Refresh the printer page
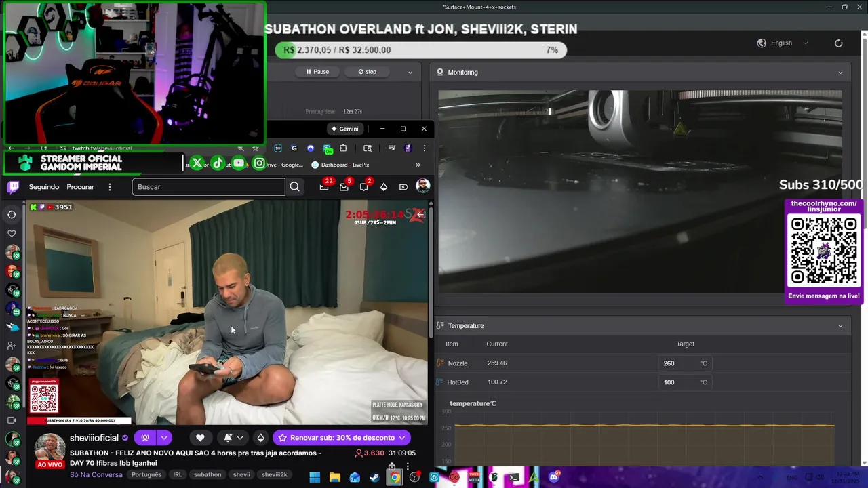Viewport: 868px width, 488px height. tap(838, 43)
